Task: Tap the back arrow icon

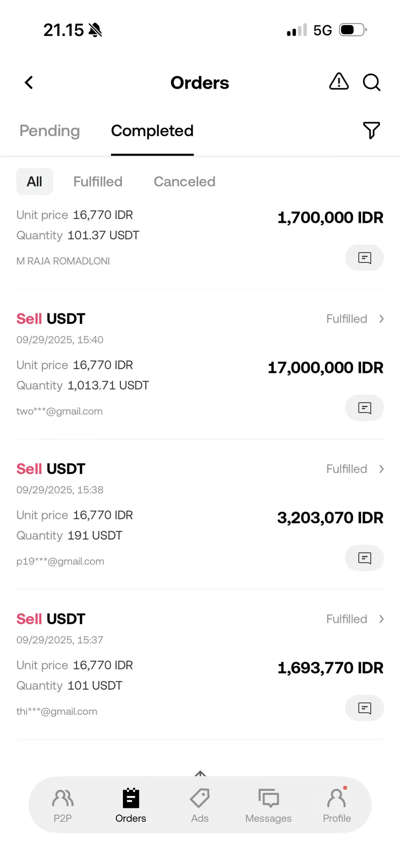Action: [x=29, y=83]
